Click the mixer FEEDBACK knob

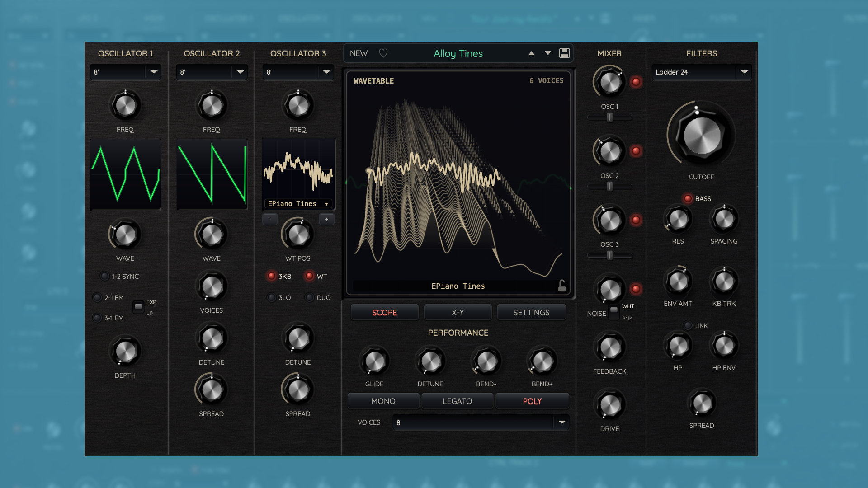[610, 347]
